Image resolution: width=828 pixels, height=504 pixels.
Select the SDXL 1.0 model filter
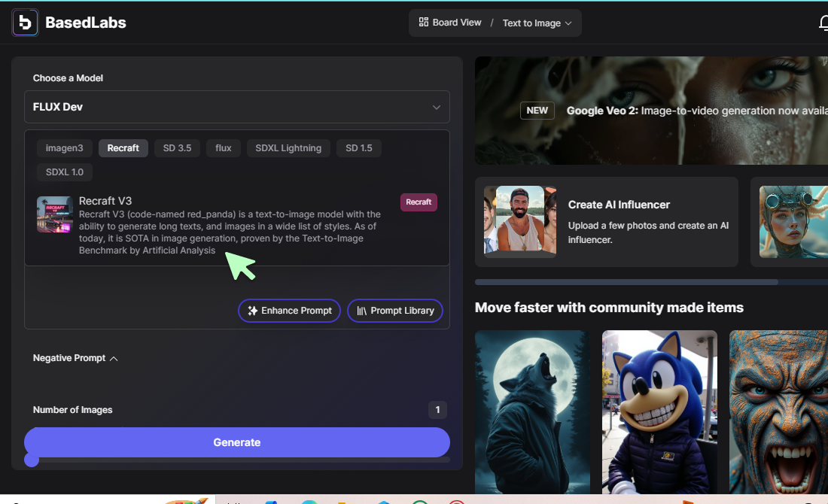(x=65, y=172)
